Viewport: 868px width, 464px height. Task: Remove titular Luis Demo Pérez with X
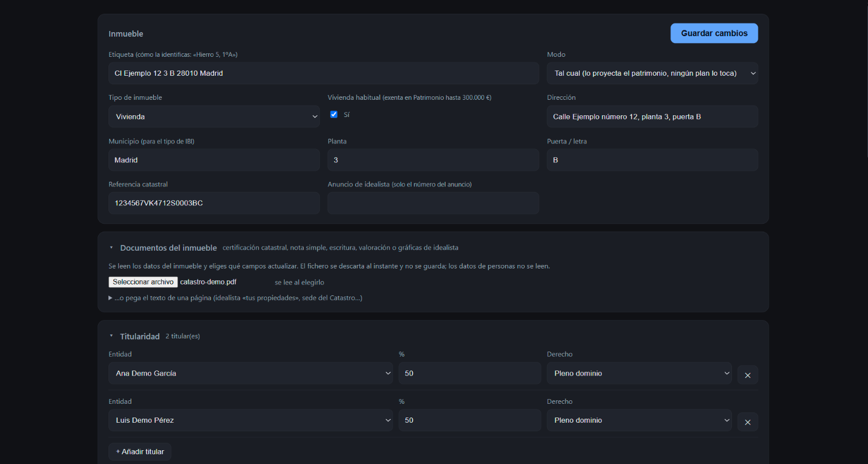click(x=747, y=422)
